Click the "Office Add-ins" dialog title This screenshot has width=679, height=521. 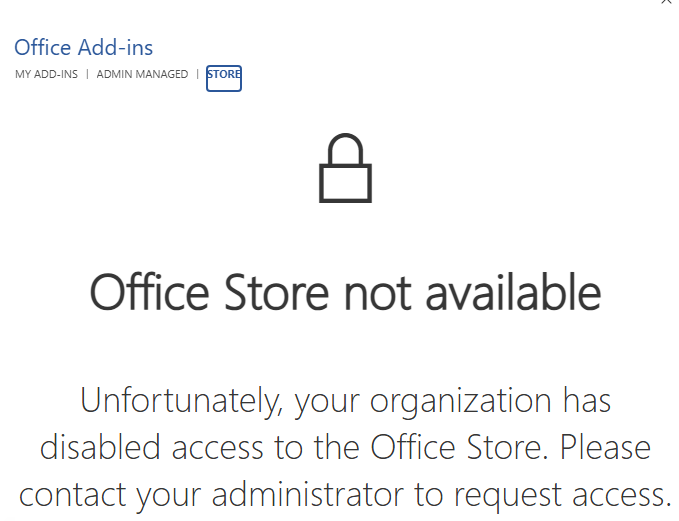[x=83, y=47]
